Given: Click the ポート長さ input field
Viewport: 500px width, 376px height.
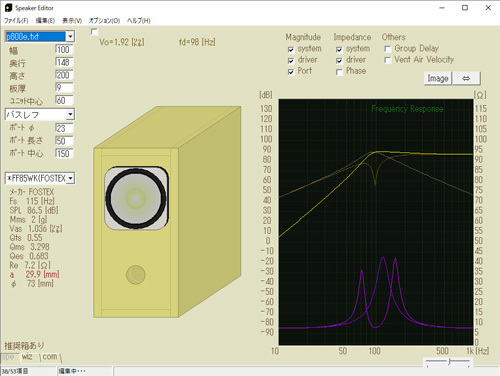Looking at the screenshot, I should click(64, 141).
